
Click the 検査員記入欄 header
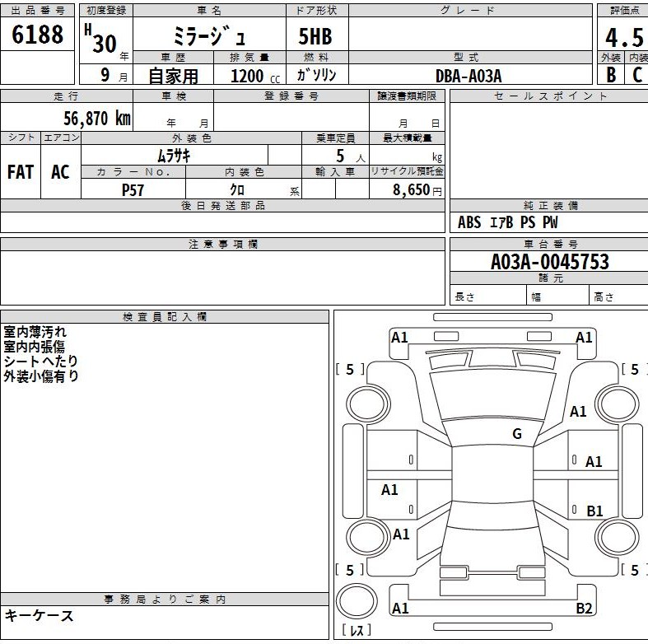point(165,317)
